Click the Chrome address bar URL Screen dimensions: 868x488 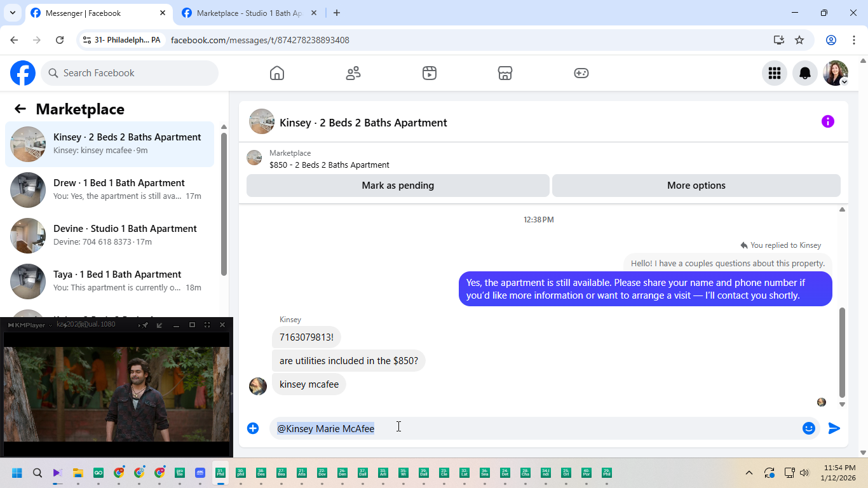(x=260, y=40)
